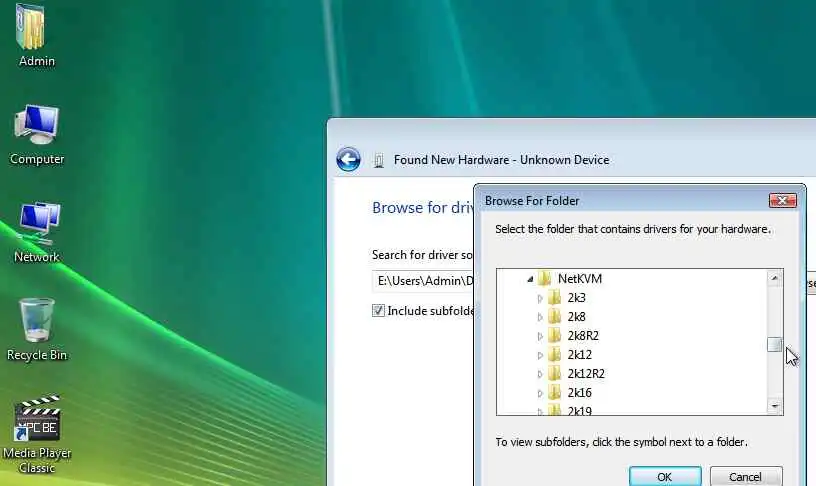Select the 2k3 folder label
Viewport: 816px width, 486px height.
(x=577, y=298)
